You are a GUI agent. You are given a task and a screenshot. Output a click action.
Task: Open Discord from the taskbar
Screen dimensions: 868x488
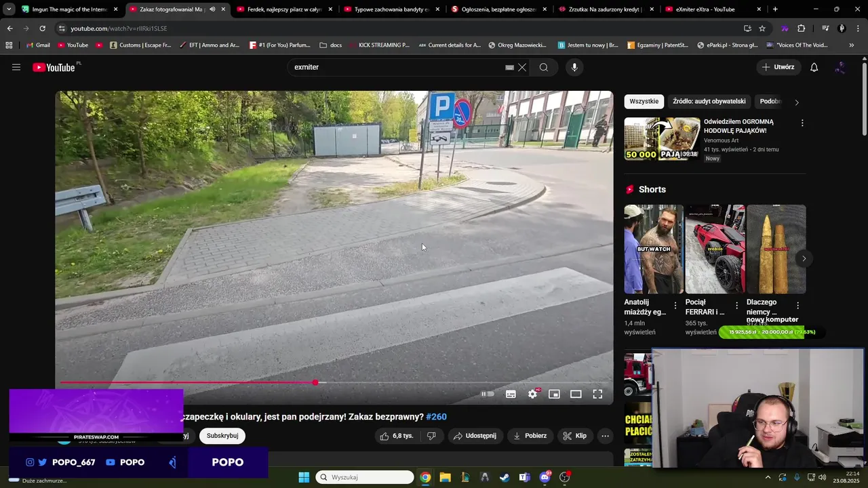(545, 477)
